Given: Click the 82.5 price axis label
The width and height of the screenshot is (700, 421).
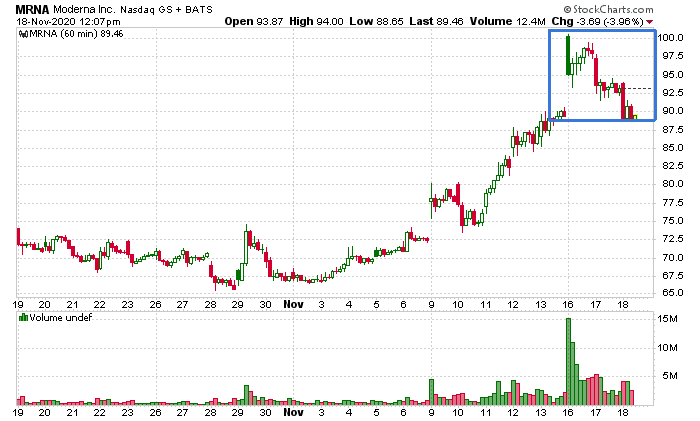Looking at the screenshot, I should coord(673,166).
